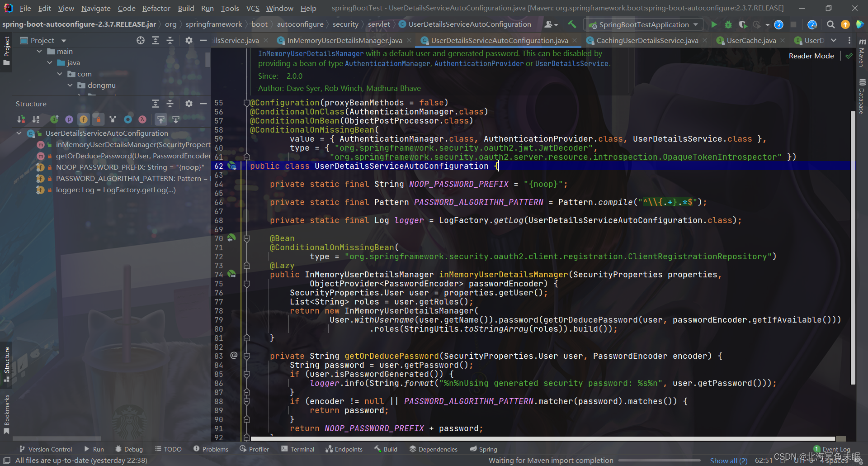This screenshot has width=868, height=466.
Task: Click the orange IDE update arrow icon
Action: (x=845, y=24)
